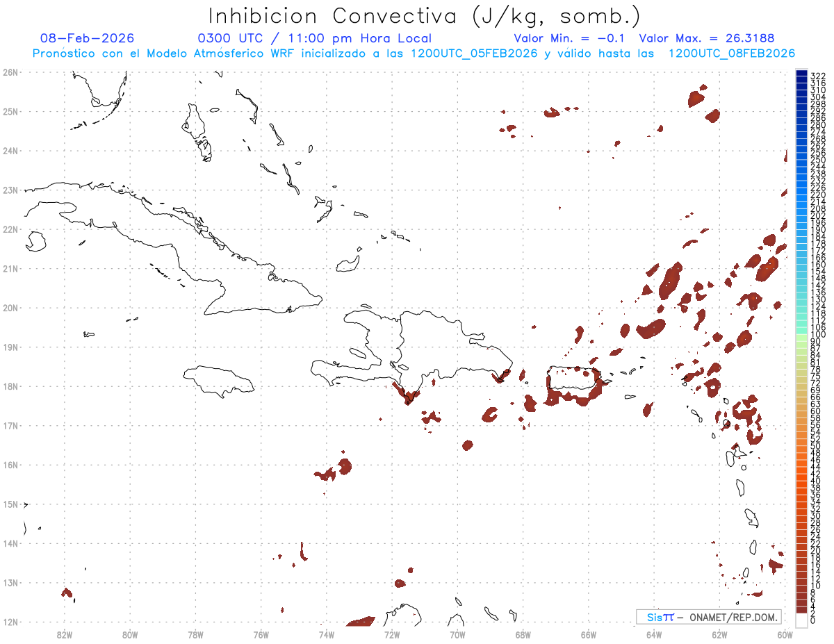Click the 70W longitude axis label
834x644 pixels.
pyautogui.click(x=457, y=634)
